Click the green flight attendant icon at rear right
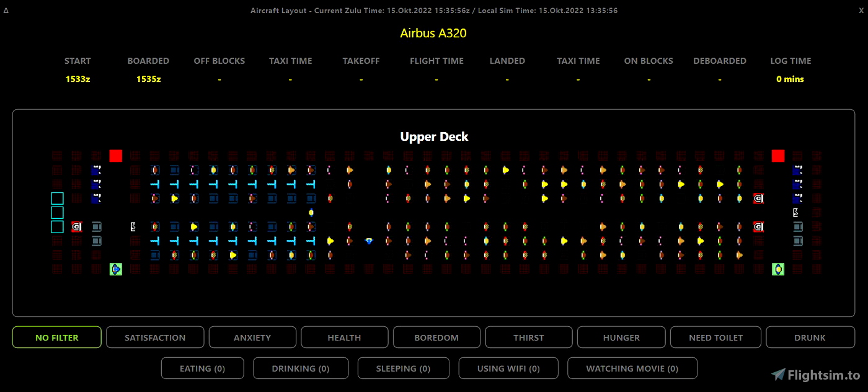This screenshot has height=392, width=868. (x=778, y=269)
